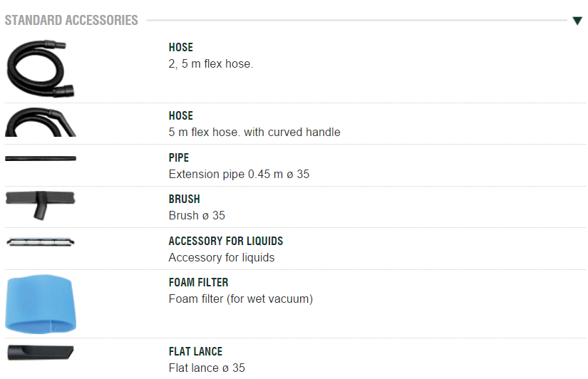Viewport: 588px width, 379px height.
Task: Click the 2.5 m flex hose image
Action: tap(41, 68)
